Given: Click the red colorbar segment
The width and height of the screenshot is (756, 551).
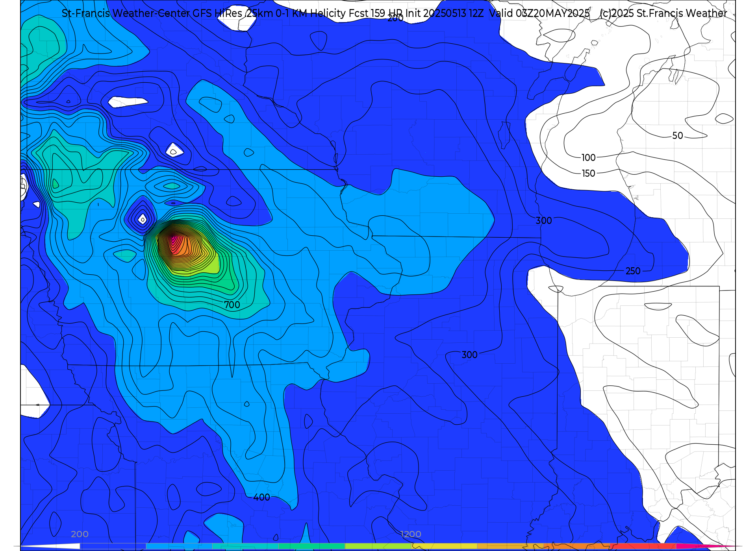Looking at the screenshot, I should [x=643, y=546].
